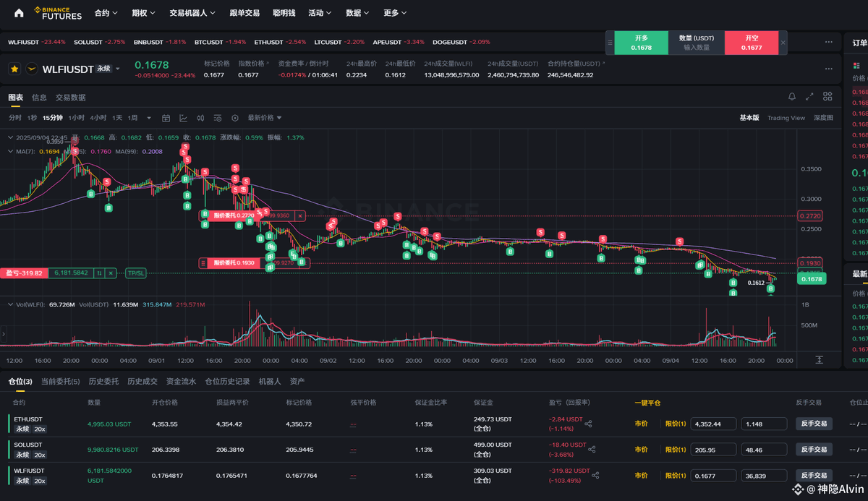Expand the chart to fullscreen

(x=810, y=97)
